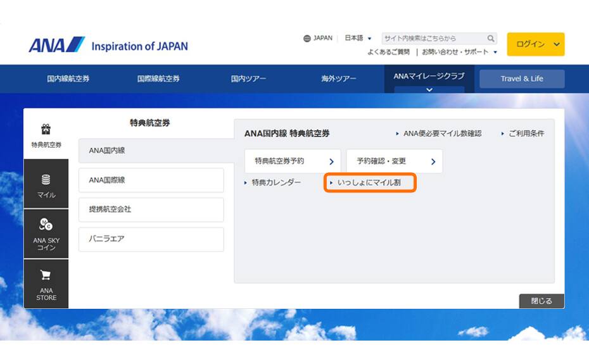
Task: Select the 特典航空券 gift icon tab
Action: click(x=46, y=134)
